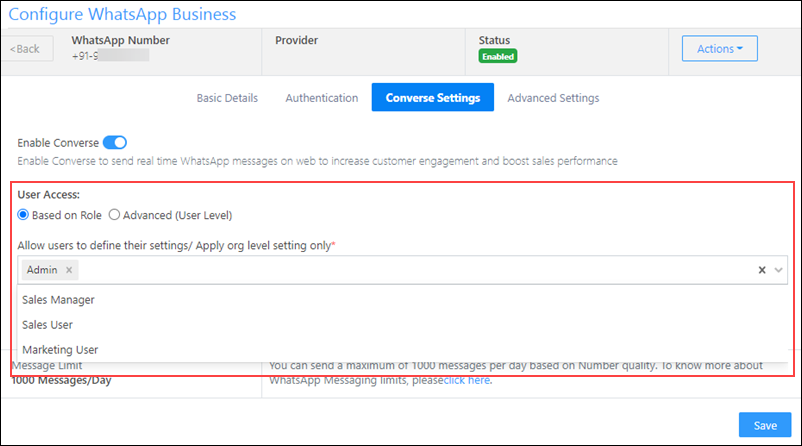Open the 'click here' messaging limits link
This screenshot has width=802, height=446.
467,380
